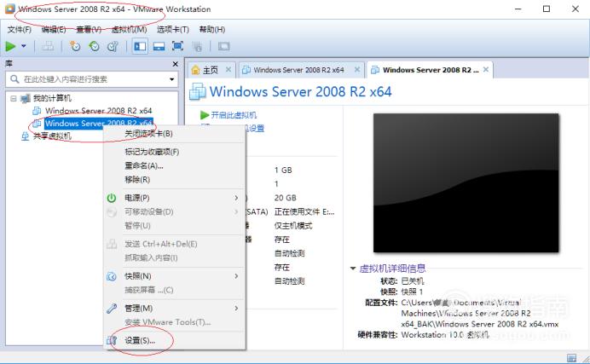Click the black VM screen preview thumbnail
The height and width of the screenshot is (364, 590).
point(466,182)
